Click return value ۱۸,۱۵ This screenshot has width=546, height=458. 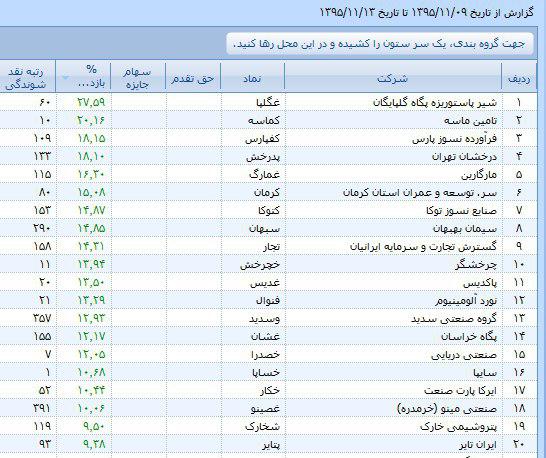click(91, 138)
